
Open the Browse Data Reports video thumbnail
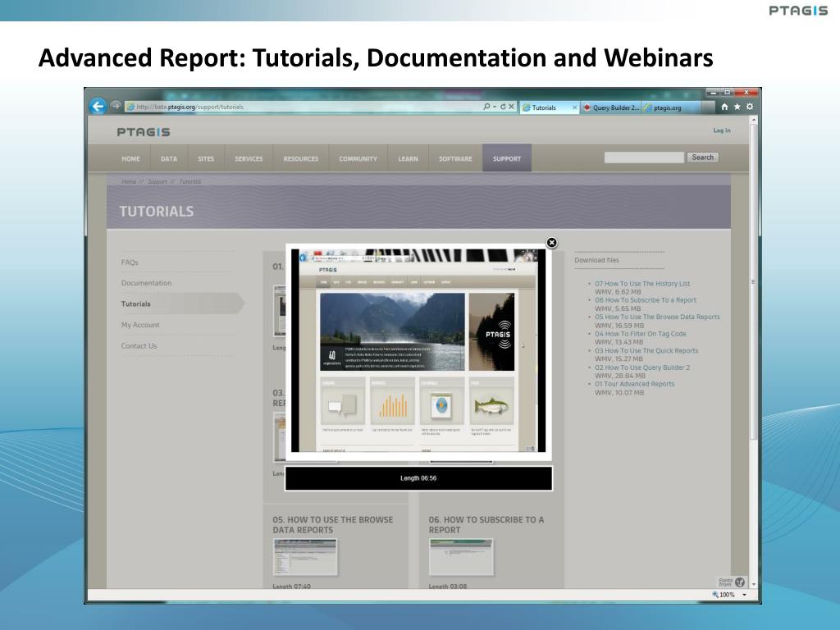(305, 557)
